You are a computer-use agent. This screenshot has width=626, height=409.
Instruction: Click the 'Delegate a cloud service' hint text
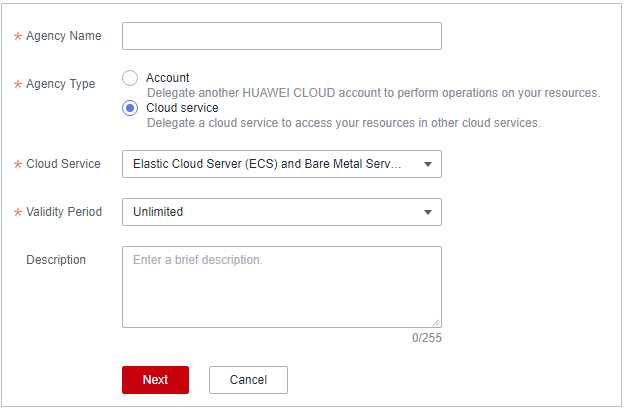[x=343, y=123]
